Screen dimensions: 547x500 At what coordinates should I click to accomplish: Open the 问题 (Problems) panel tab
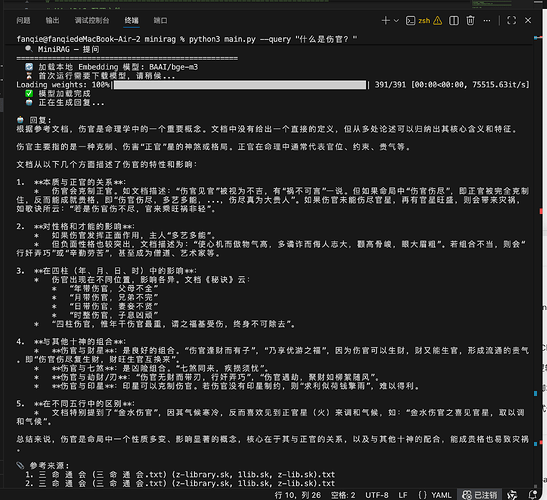point(23,21)
